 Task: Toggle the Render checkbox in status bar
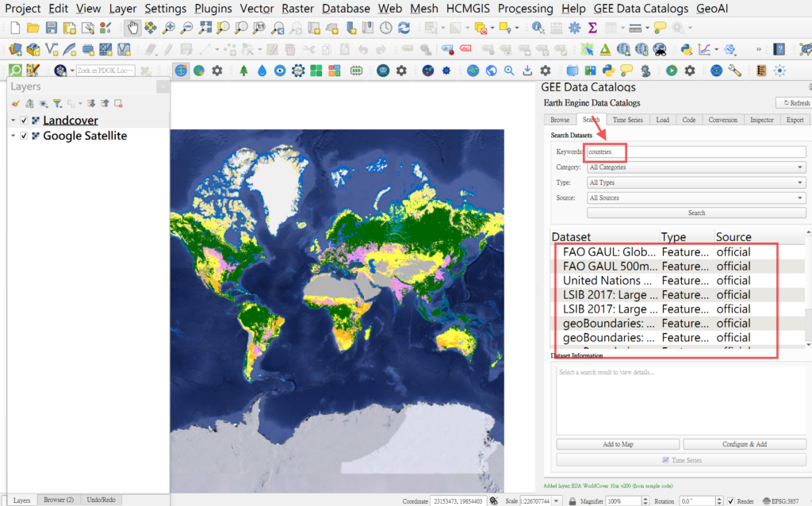[731, 500]
